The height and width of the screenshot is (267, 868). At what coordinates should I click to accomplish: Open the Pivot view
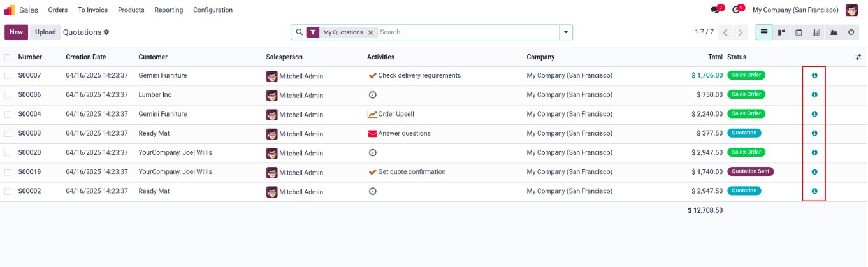coord(816,32)
